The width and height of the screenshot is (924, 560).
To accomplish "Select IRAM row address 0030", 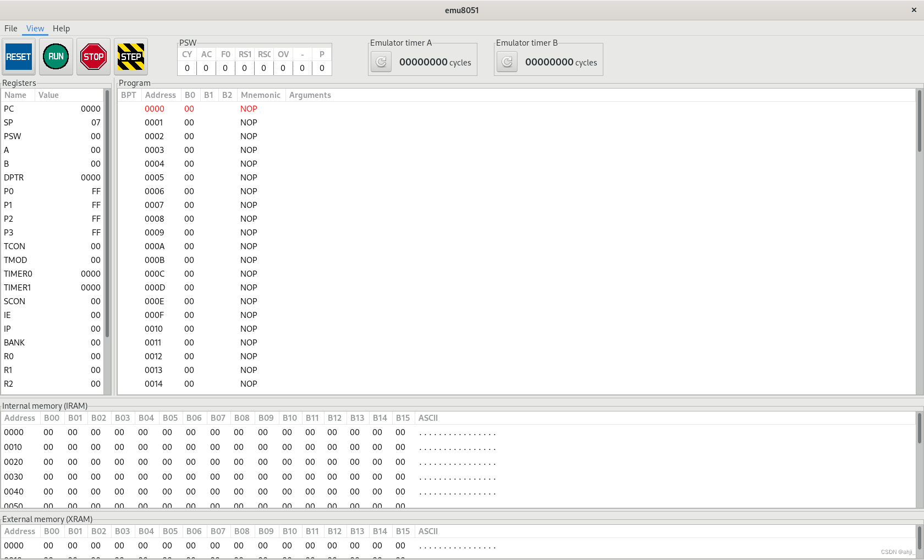I will [458, 477].
